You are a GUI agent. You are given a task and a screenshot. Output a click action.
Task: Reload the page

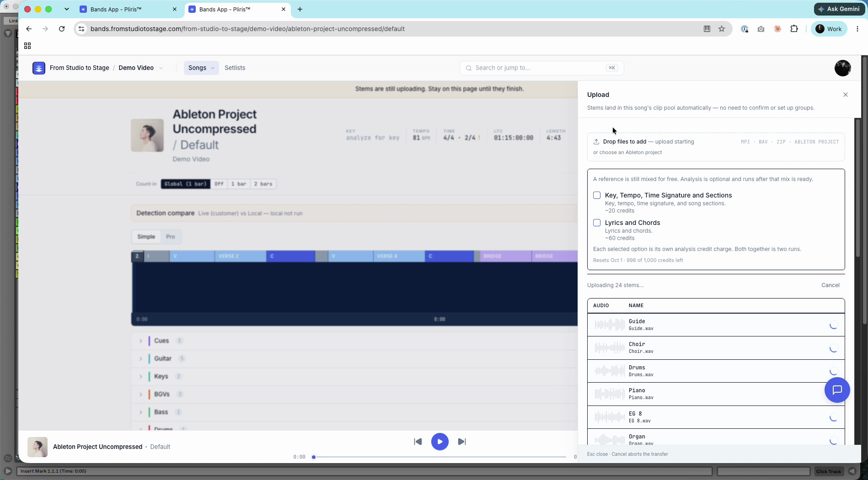point(62,29)
